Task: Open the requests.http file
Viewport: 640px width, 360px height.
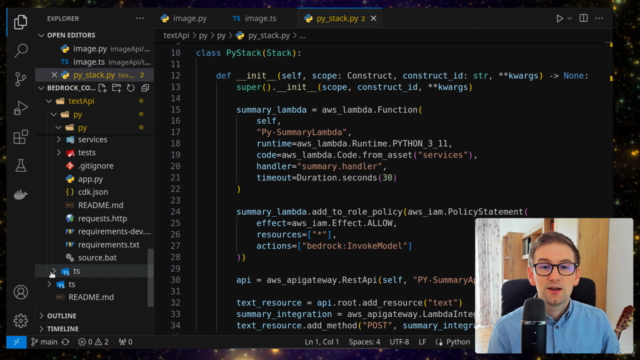Action: (x=102, y=219)
